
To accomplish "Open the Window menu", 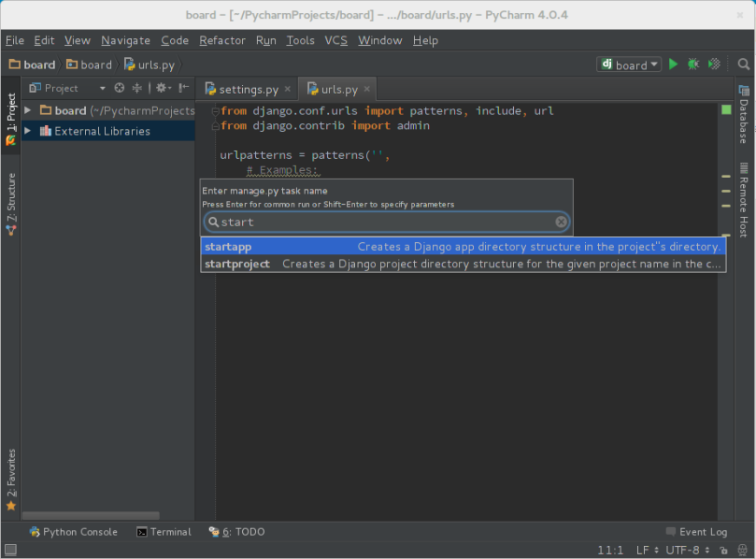I will [x=380, y=40].
